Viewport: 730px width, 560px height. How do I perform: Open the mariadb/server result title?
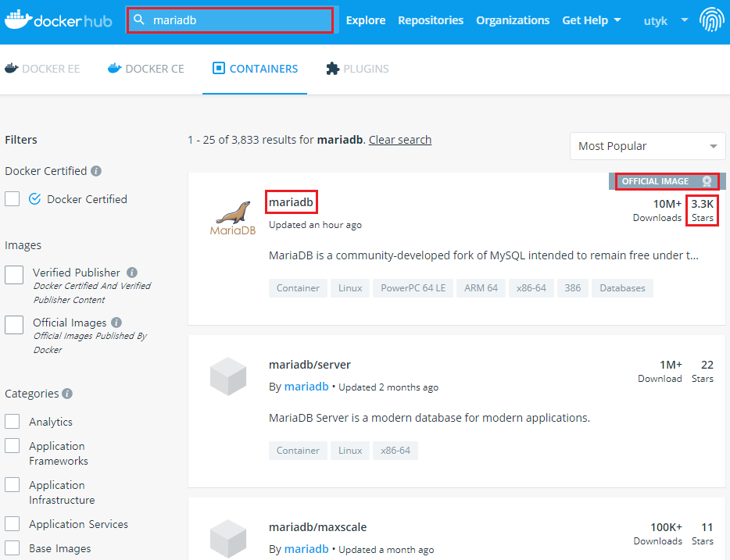pyautogui.click(x=310, y=365)
